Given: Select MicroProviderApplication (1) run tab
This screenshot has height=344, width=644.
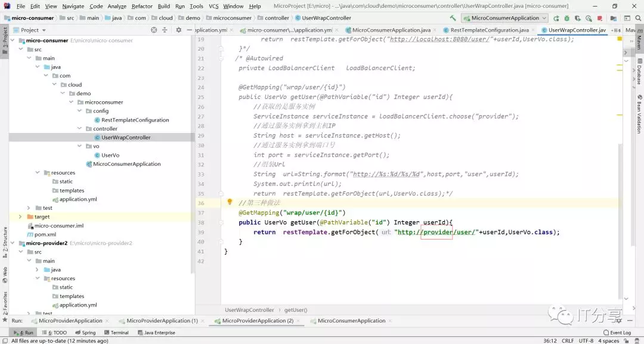Looking at the screenshot, I should click(162, 321).
